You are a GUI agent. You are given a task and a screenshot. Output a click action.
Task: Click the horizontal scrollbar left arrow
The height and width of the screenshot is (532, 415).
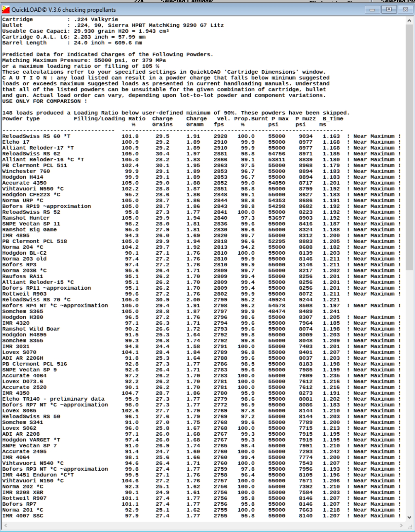pyautogui.click(x=6, y=525)
